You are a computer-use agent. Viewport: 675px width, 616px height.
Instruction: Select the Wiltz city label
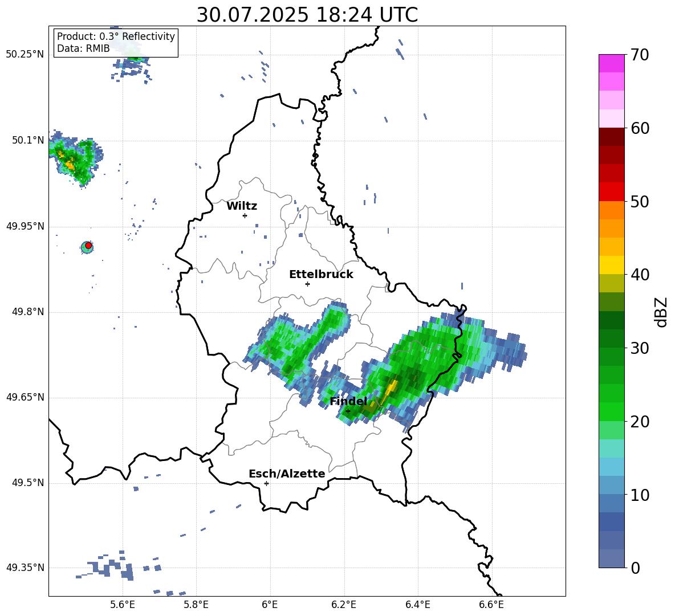click(x=242, y=206)
